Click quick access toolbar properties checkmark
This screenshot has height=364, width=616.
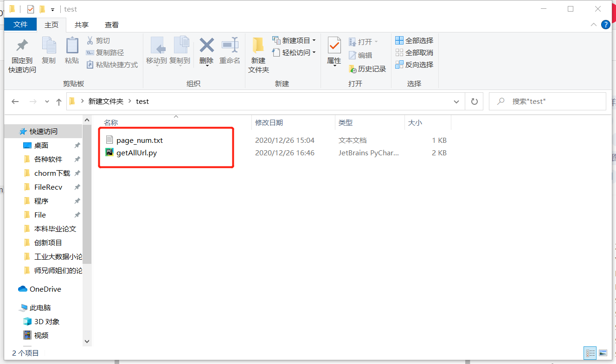[31, 9]
